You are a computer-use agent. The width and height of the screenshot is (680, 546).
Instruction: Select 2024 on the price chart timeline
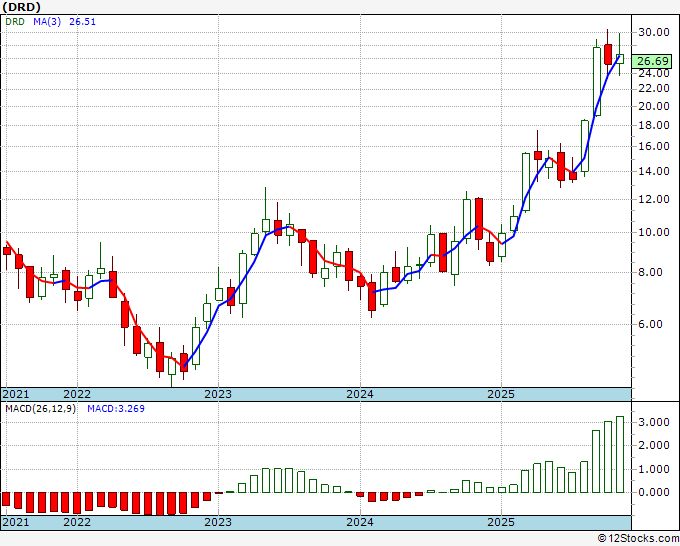click(x=359, y=394)
